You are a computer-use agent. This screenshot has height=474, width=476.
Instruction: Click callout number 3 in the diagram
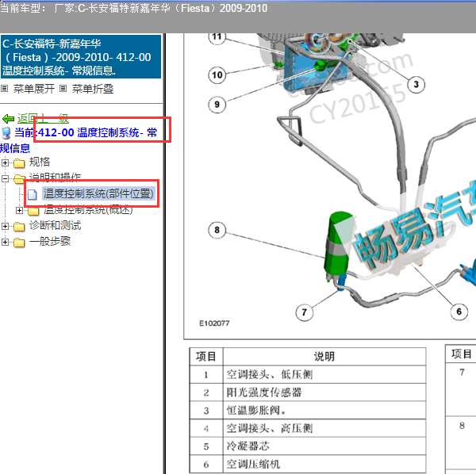tap(416, 84)
